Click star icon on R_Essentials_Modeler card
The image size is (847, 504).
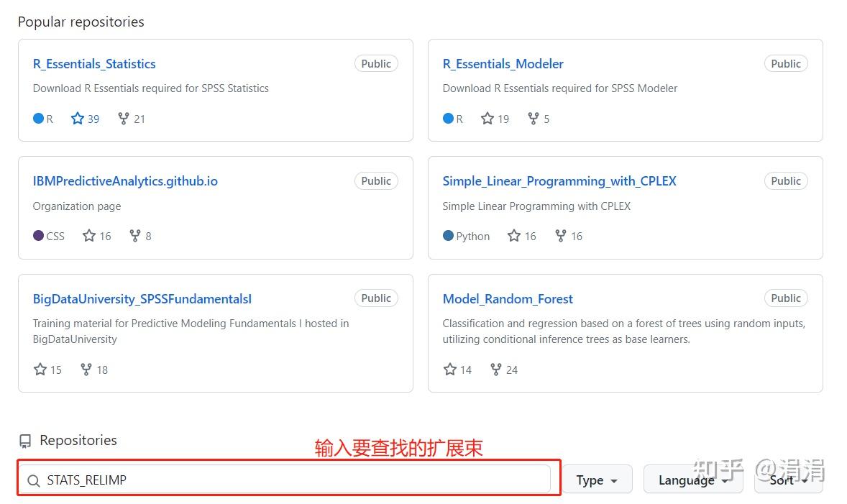[x=487, y=119]
